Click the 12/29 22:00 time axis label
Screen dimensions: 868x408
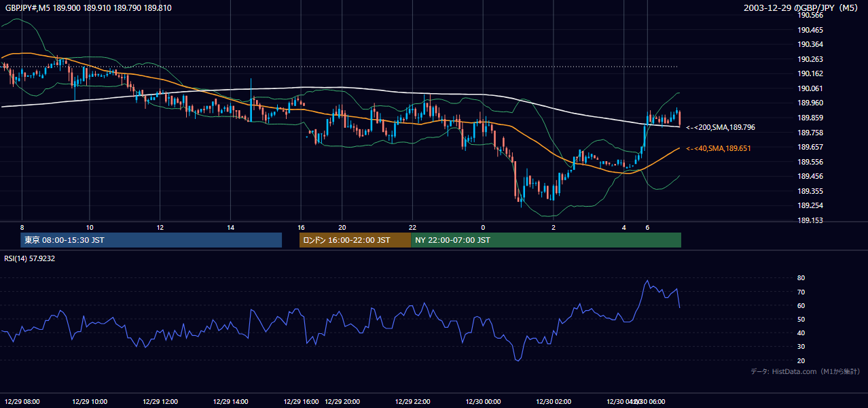tap(412, 401)
